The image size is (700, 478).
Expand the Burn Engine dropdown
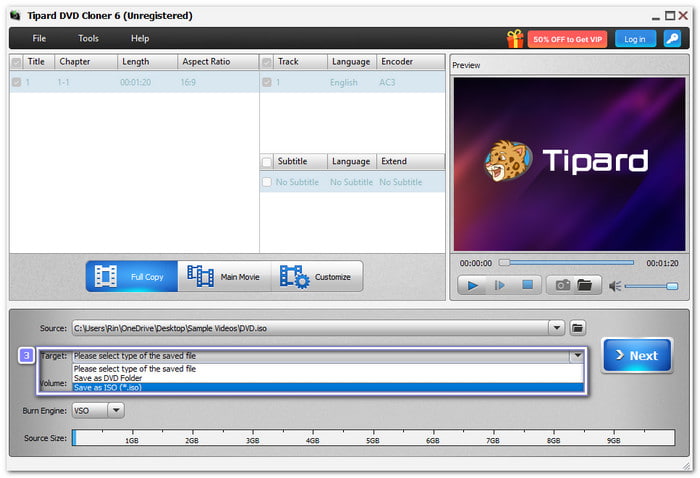coord(116,410)
